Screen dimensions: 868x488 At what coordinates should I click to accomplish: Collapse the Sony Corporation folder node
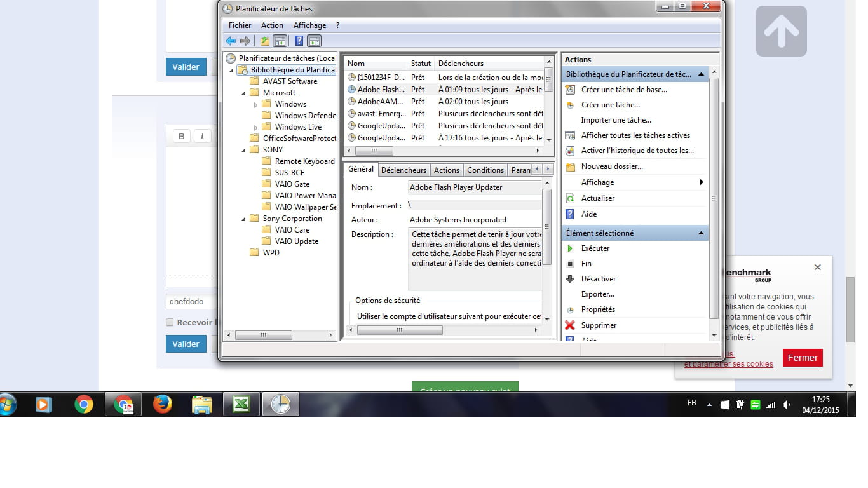click(244, 219)
